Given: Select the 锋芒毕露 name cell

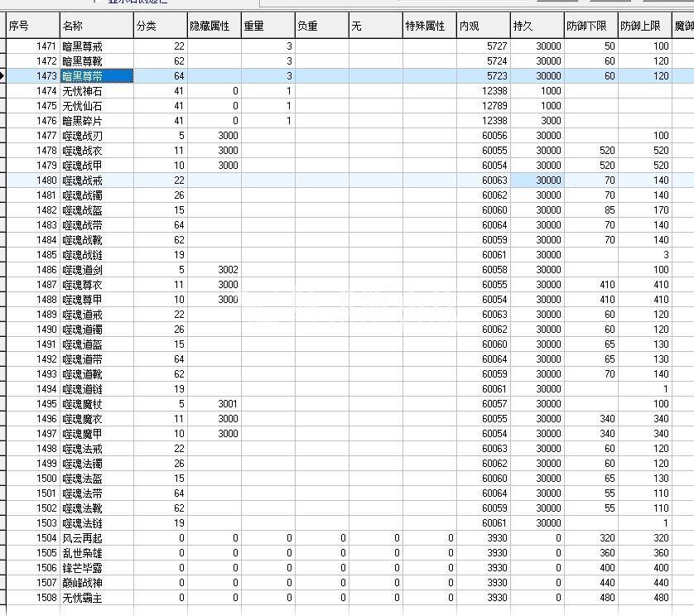Looking at the screenshot, I should tap(97, 568).
